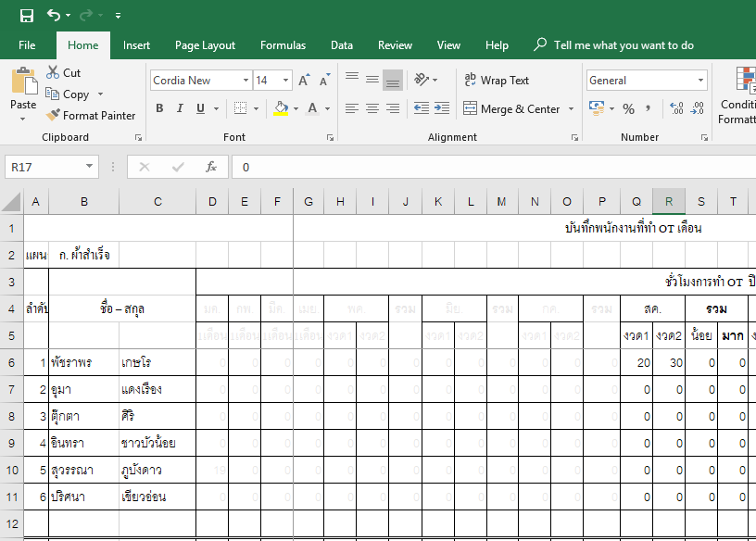Switch to the Formulas tab
This screenshot has height=541, width=756.
(x=283, y=45)
